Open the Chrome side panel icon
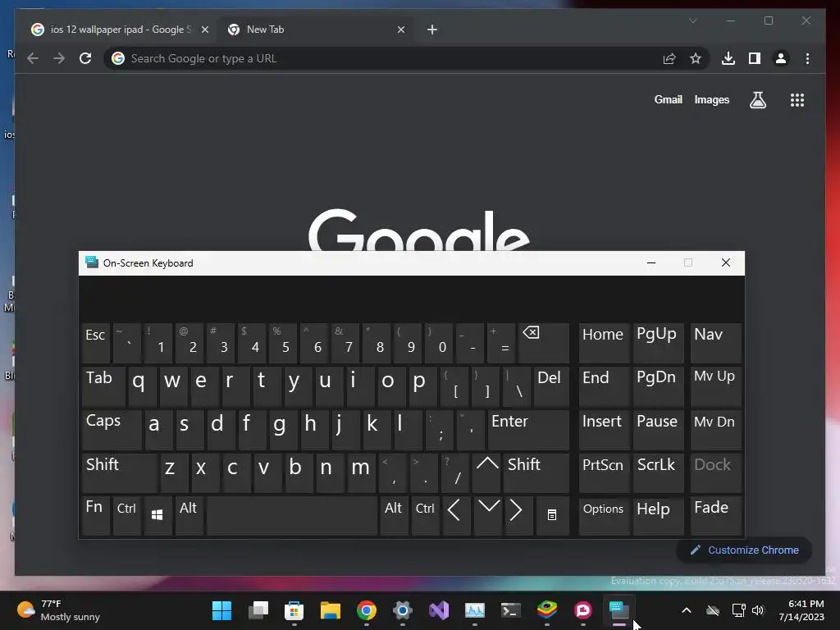This screenshot has height=630, width=840. [x=755, y=58]
